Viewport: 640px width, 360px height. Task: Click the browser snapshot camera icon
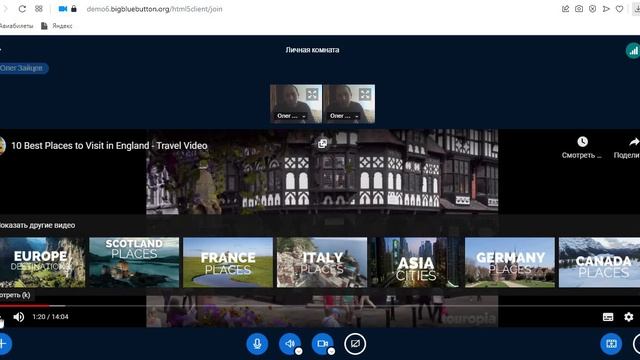[579, 9]
